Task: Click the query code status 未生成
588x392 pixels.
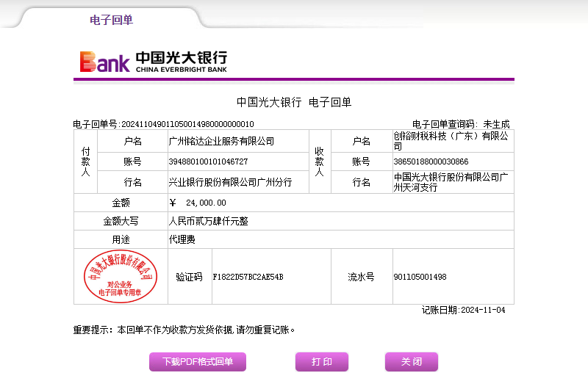Action: 497,124
